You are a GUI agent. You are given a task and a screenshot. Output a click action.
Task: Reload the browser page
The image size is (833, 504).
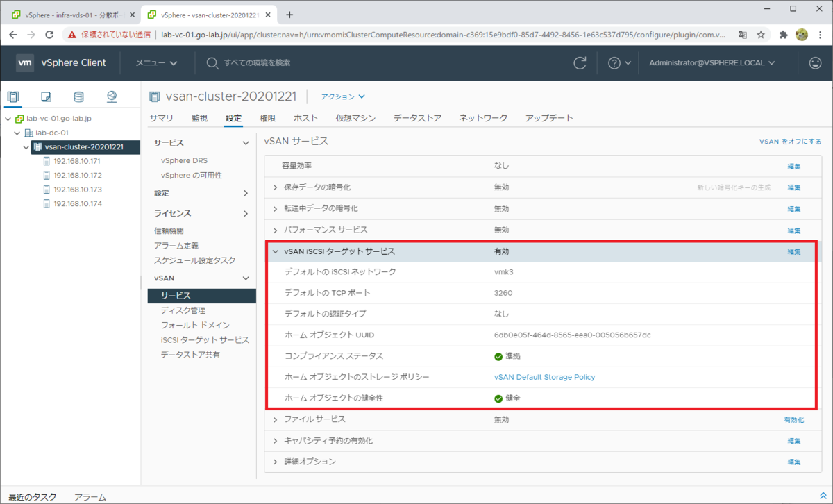click(x=49, y=34)
